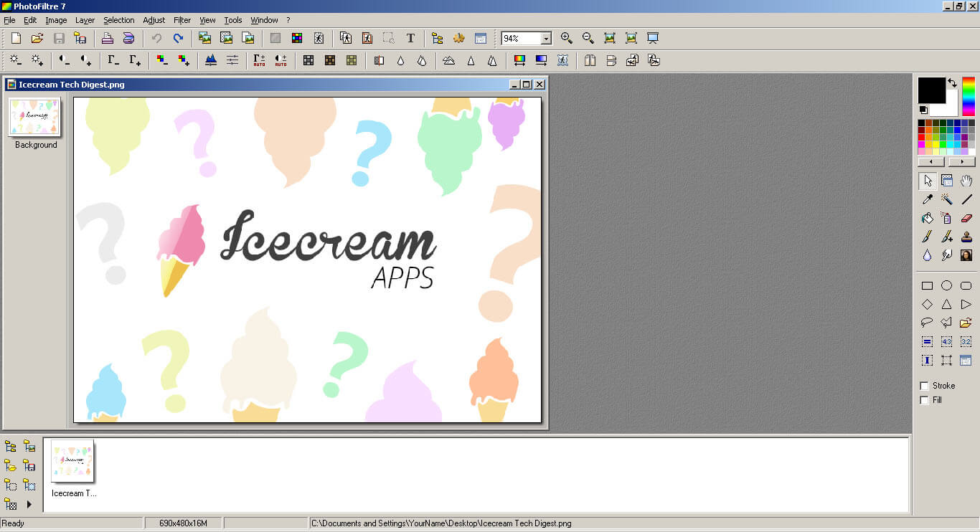The image size is (980, 532).
Task: Select the Smudge finger tool
Action: coord(946,255)
